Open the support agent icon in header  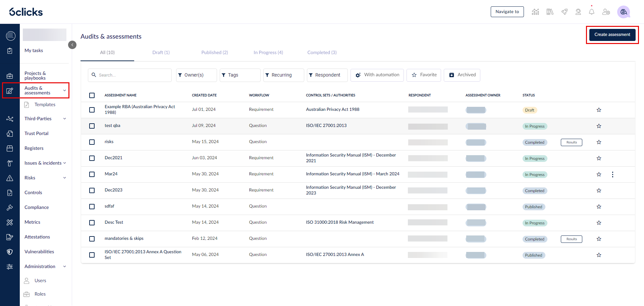coord(578,12)
